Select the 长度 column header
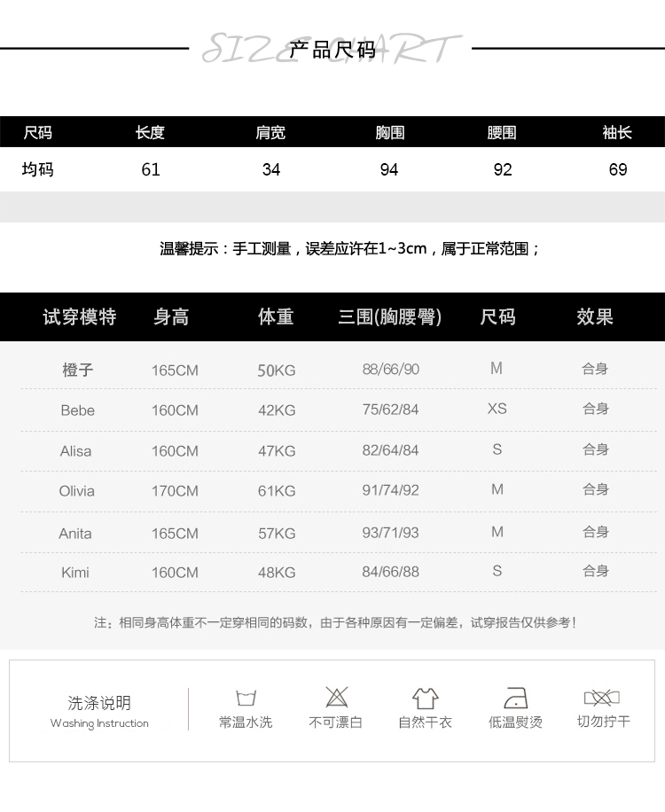The height and width of the screenshot is (812, 665). pyautogui.click(x=150, y=133)
